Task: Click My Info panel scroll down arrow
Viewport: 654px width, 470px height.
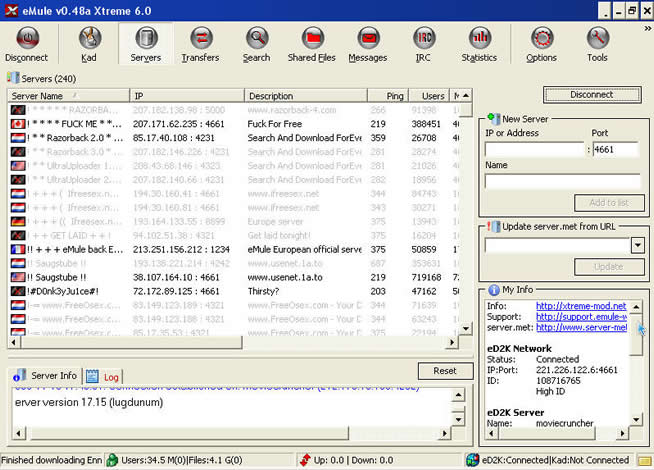Action: [x=636, y=420]
